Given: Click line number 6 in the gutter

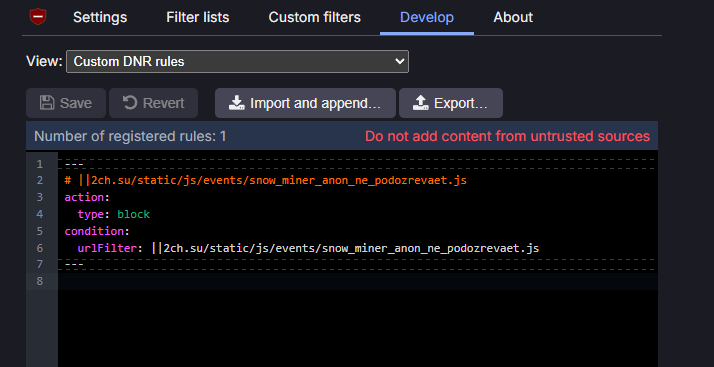Looking at the screenshot, I should pos(40,248).
